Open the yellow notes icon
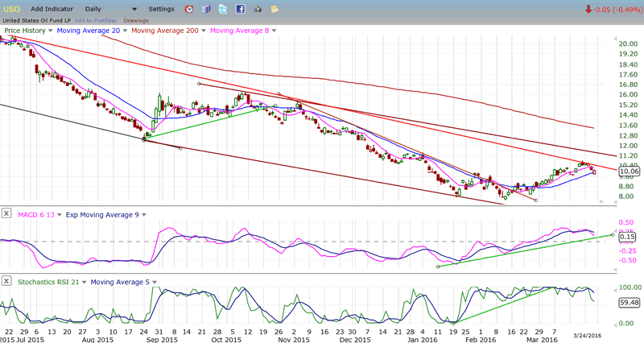 point(275,10)
